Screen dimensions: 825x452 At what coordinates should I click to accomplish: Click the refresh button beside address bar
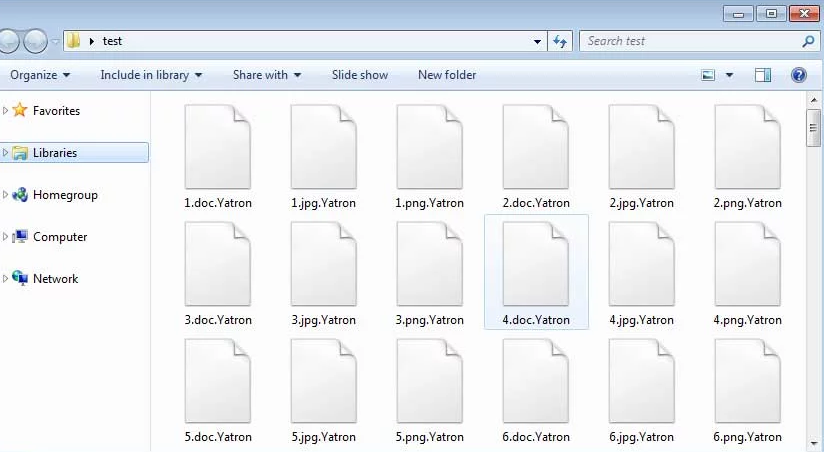pyautogui.click(x=560, y=41)
